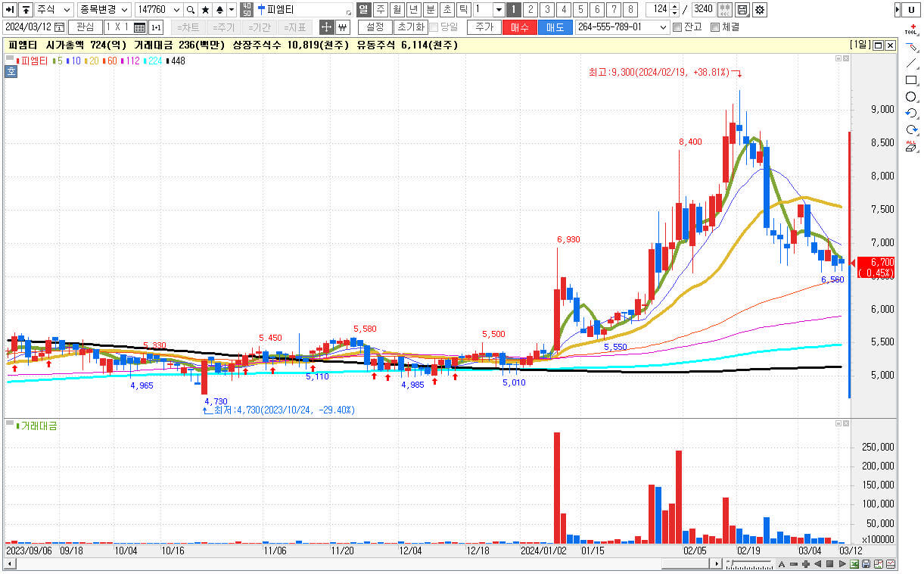The image size is (924, 574).
Task: Click the horizontal scrollbar right arrow at bottom
Action: (x=716, y=564)
